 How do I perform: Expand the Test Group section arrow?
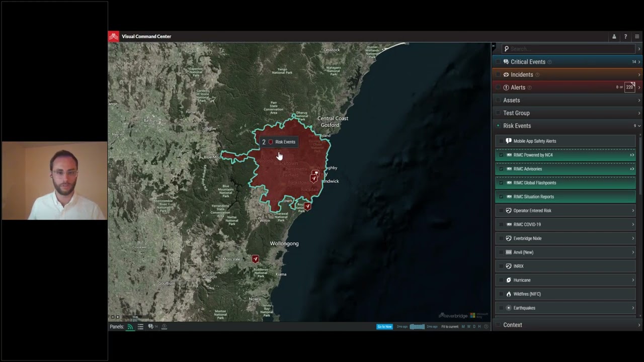639,113
